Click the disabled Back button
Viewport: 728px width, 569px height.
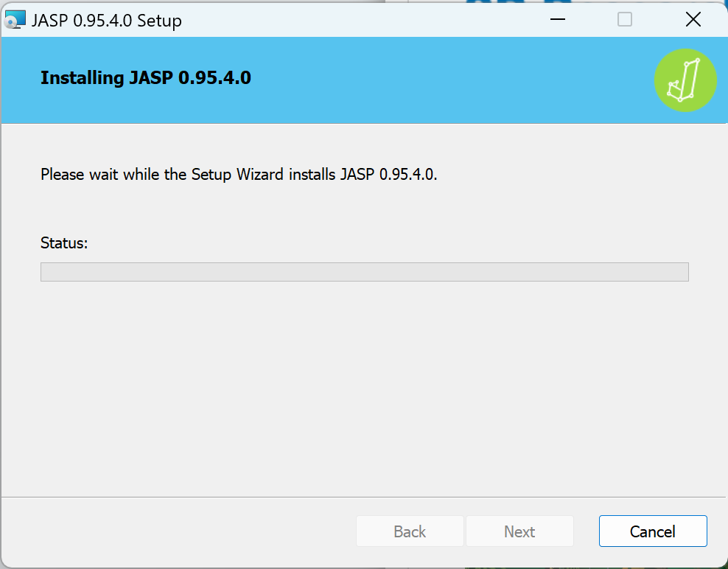(410, 531)
